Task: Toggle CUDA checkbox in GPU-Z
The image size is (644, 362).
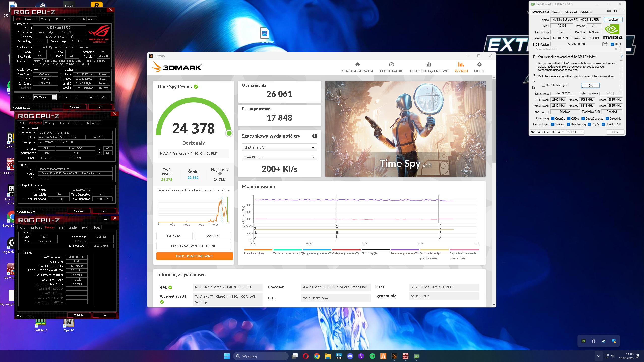Action: 569,119
